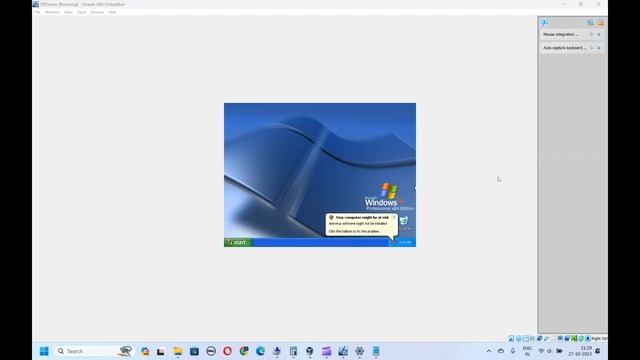
Task: Click the green status bar indicator
Action: pyautogui.click(x=573, y=338)
